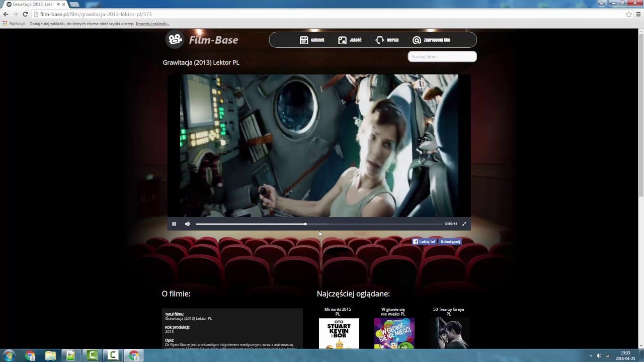Image resolution: width=644 pixels, height=362 pixels.
Task: Click the Szukaj filmu search field
Action: coord(442,56)
